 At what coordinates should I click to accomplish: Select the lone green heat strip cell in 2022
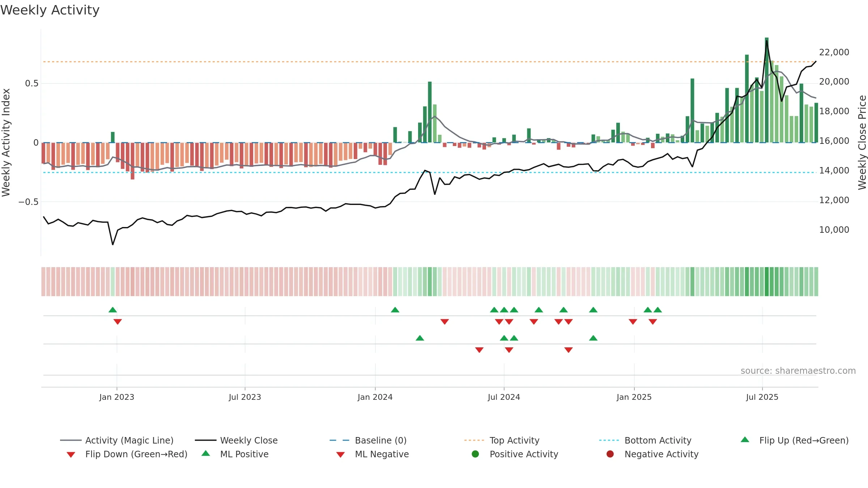point(113,282)
